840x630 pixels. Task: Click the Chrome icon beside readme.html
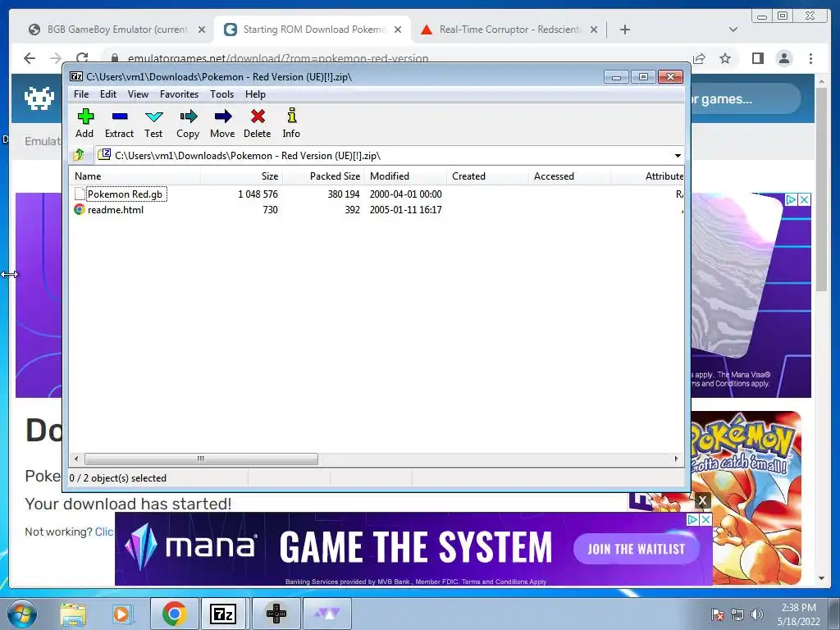[80, 209]
